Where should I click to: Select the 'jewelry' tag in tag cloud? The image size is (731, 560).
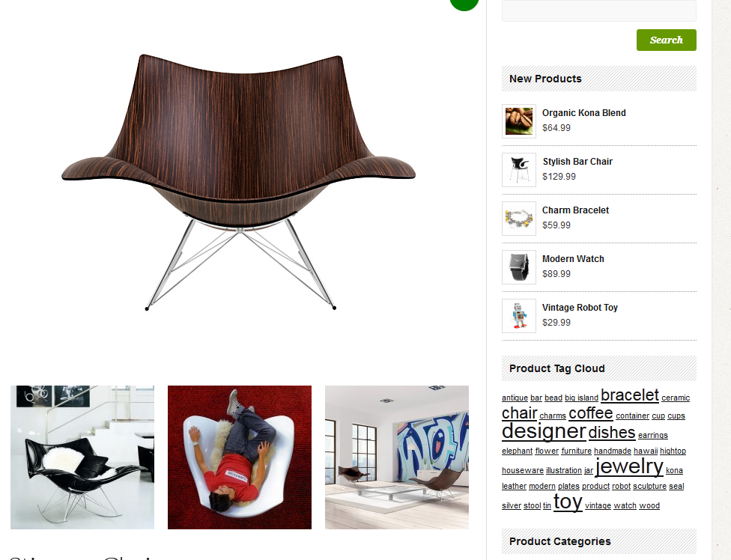[629, 466]
